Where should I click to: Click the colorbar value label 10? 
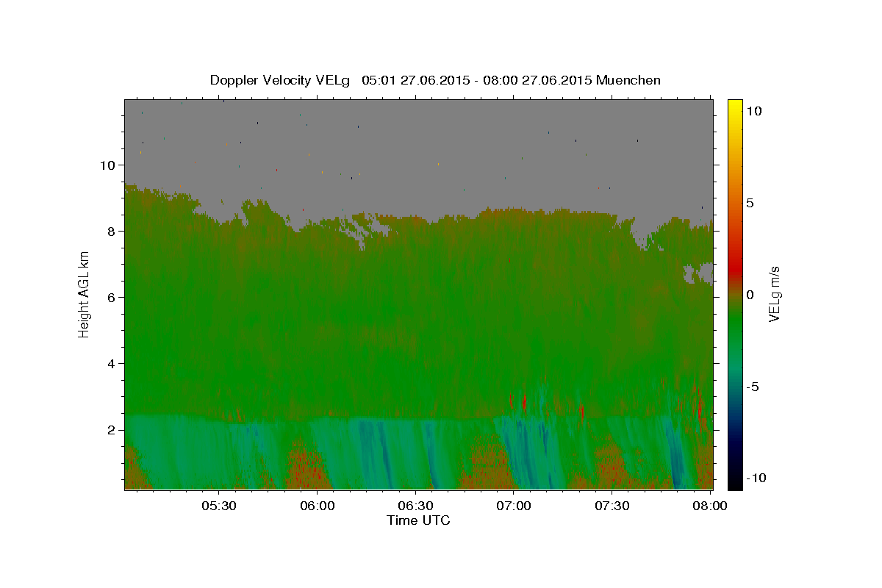click(x=753, y=110)
